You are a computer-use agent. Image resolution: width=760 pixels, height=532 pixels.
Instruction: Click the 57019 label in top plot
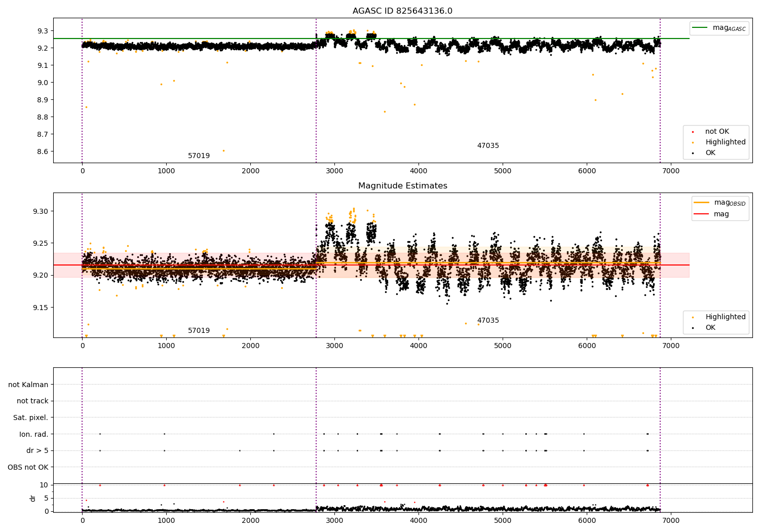[199, 156]
